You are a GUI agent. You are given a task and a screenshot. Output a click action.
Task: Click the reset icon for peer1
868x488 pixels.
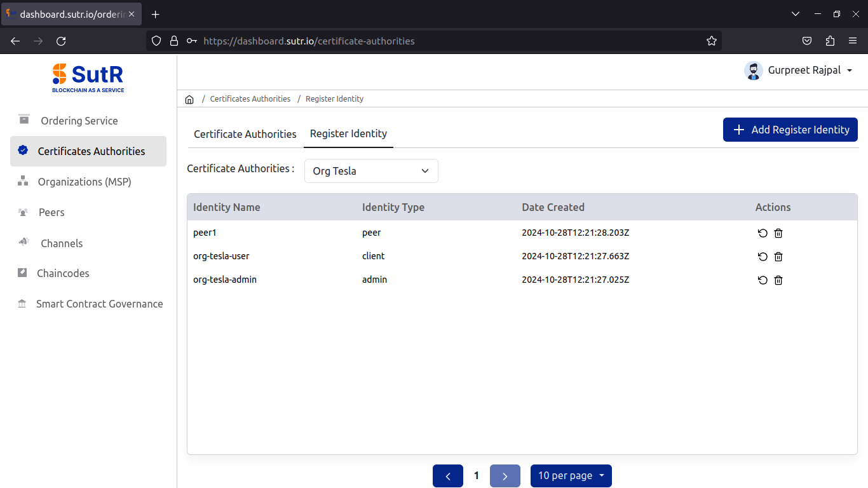(763, 233)
